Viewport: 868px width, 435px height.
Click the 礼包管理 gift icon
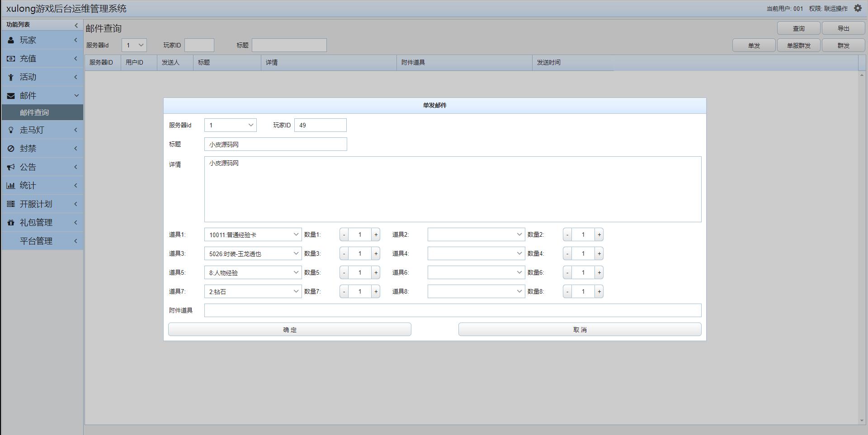click(11, 223)
